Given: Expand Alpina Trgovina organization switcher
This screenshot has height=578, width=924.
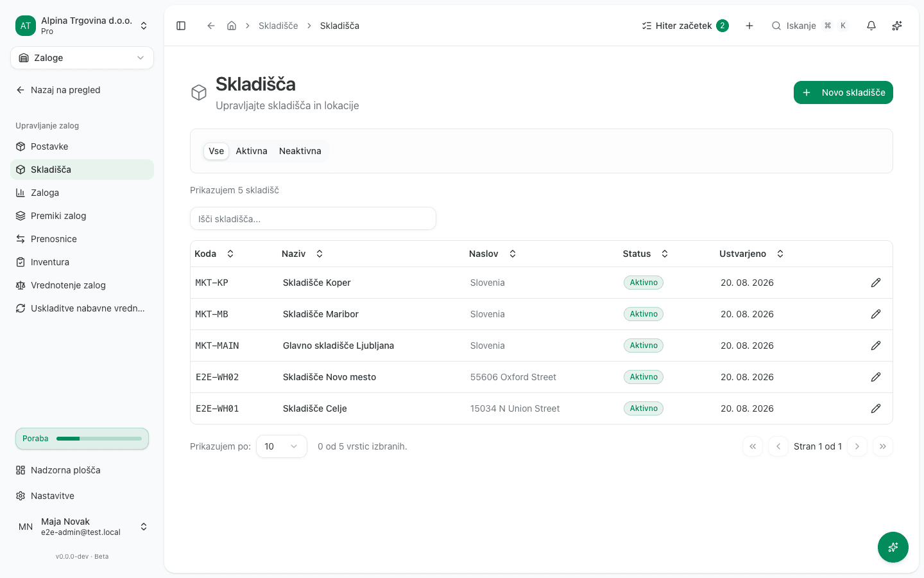Looking at the screenshot, I should tap(82, 26).
